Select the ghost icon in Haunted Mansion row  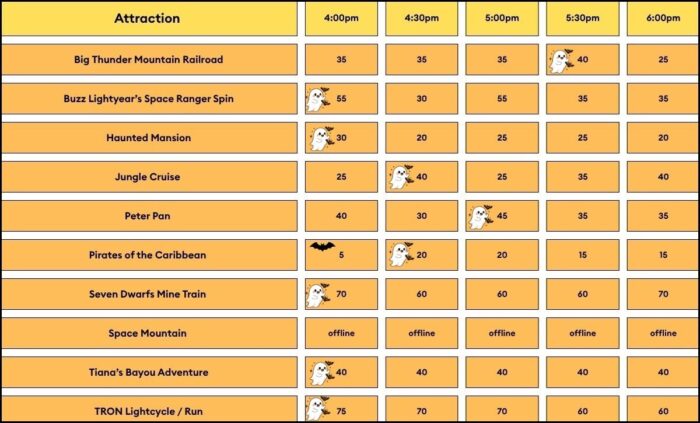coord(321,138)
